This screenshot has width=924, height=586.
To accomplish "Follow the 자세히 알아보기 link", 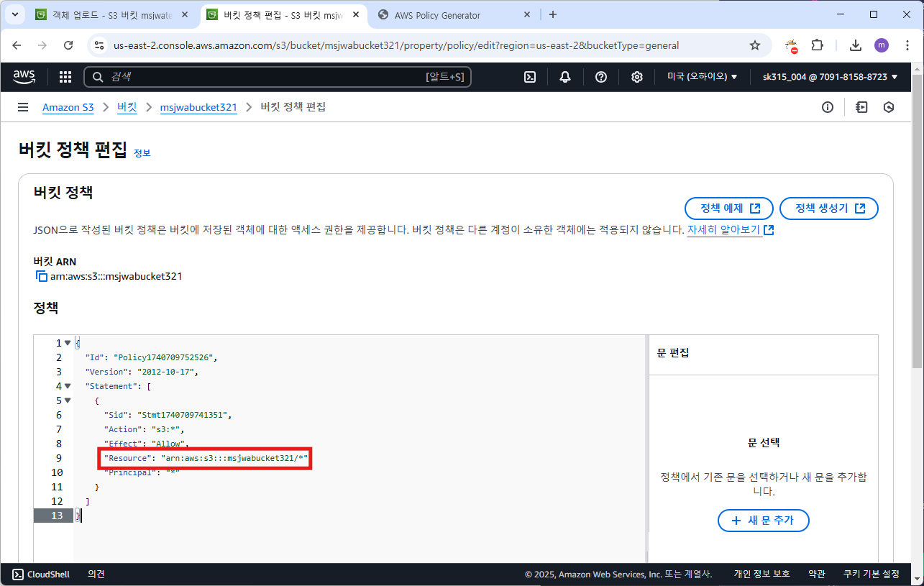I will click(x=731, y=230).
